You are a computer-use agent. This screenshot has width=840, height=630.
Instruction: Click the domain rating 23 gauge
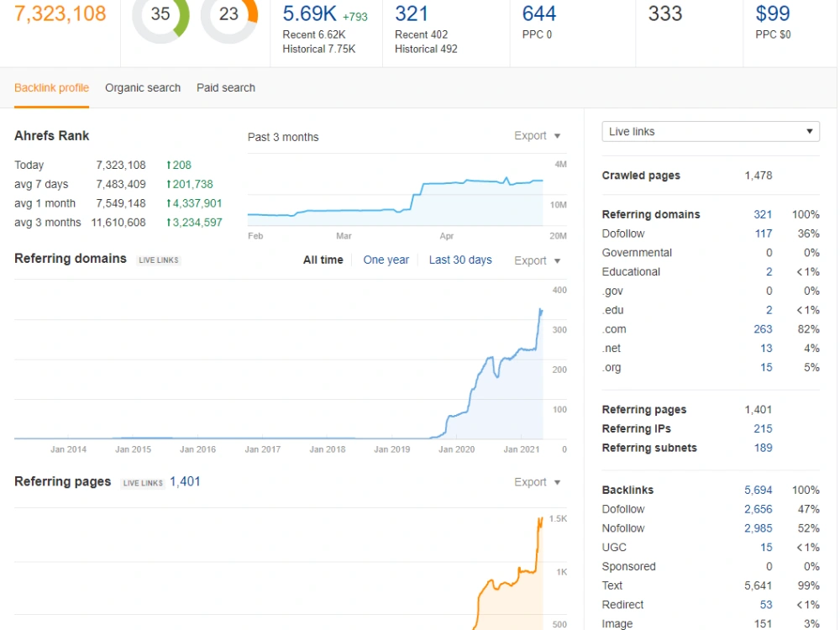pyautogui.click(x=229, y=16)
